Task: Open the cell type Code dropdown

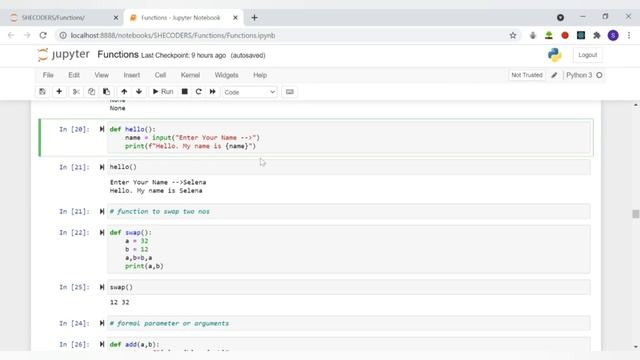Action: (250, 92)
